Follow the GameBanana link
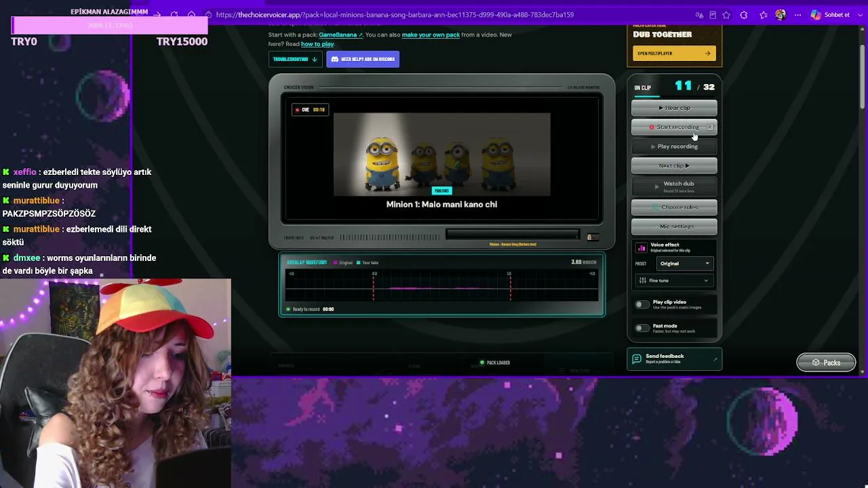The image size is (868, 488). (340, 35)
